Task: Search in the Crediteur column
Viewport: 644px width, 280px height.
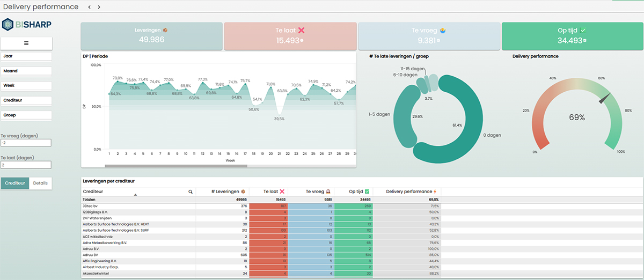Action: tap(191, 191)
